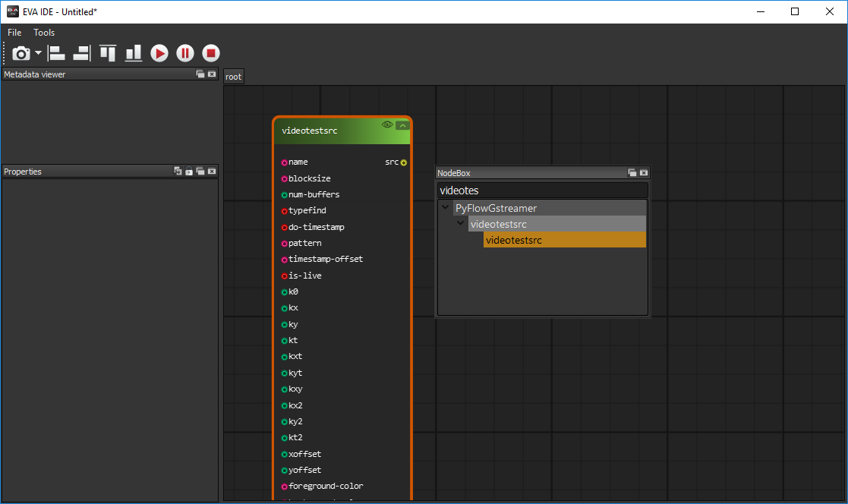Click the screenshot camera icon

click(20, 53)
